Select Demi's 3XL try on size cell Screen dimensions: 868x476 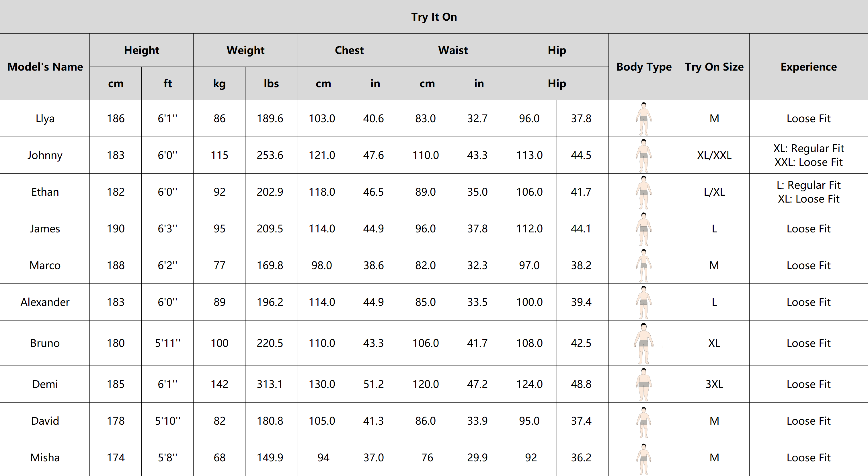click(x=714, y=384)
